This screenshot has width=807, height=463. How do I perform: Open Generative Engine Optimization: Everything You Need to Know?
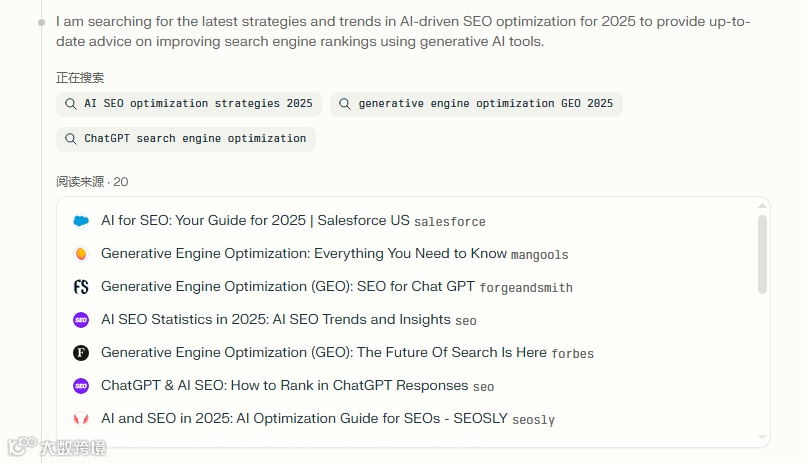tap(304, 254)
